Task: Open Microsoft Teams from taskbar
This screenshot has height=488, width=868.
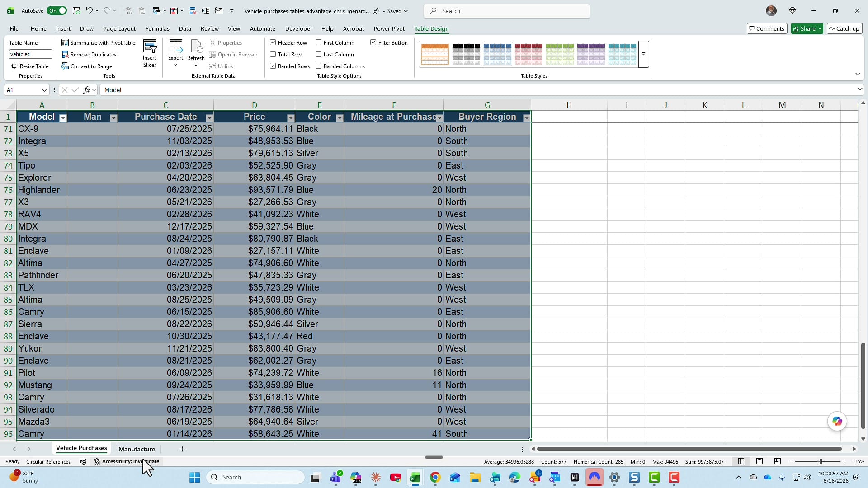Action: [336, 477]
